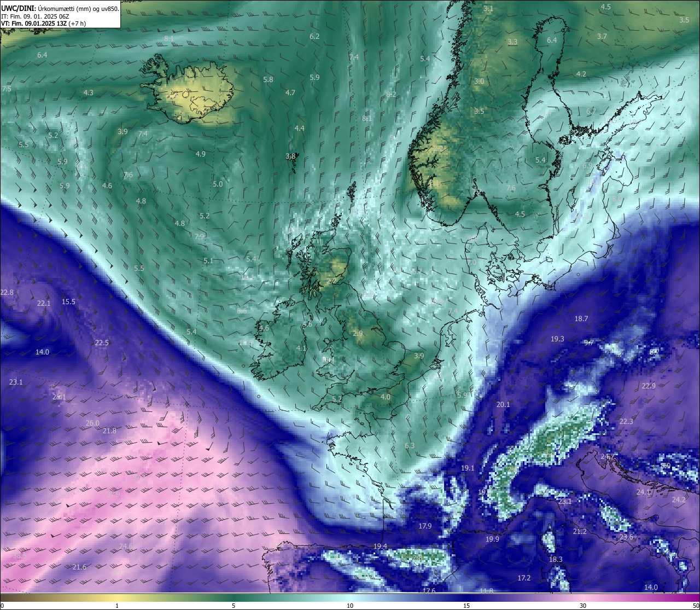Click the 3.8 value near the Faroes
The image size is (700, 610).
(290, 156)
